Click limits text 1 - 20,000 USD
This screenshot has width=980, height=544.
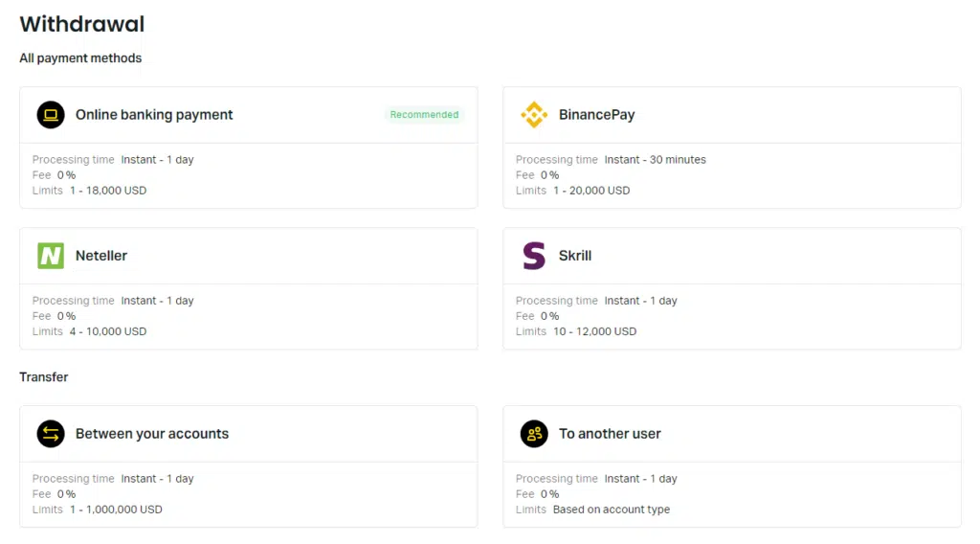tap(591, 191)
